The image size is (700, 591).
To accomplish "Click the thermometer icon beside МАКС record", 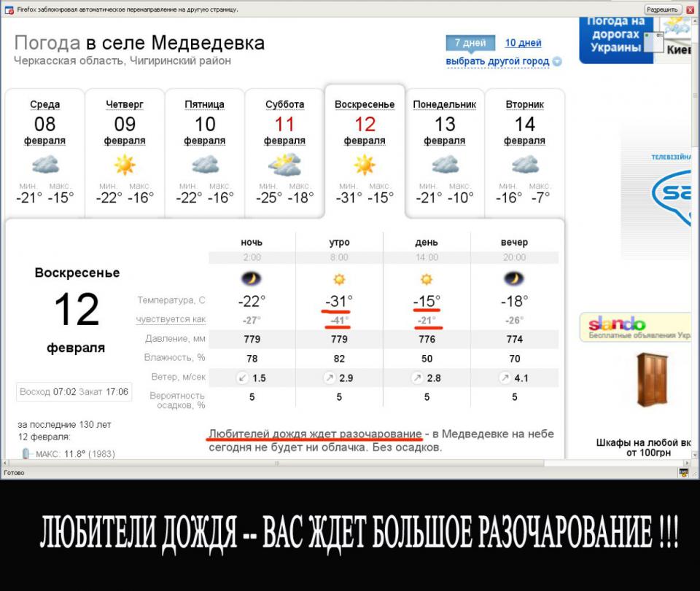I will (27, 453).
